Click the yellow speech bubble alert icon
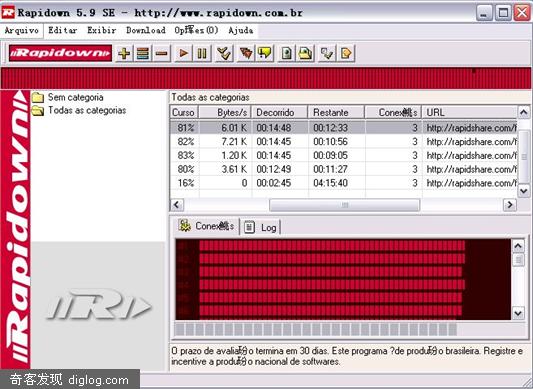 (265, 53)
